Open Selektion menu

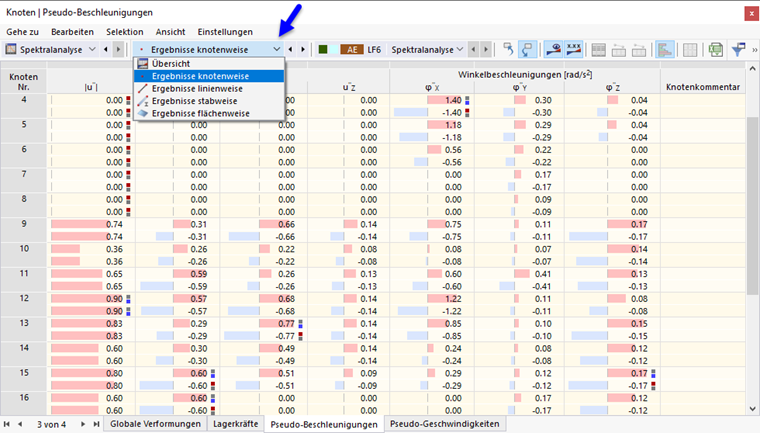tap(125, 32)
